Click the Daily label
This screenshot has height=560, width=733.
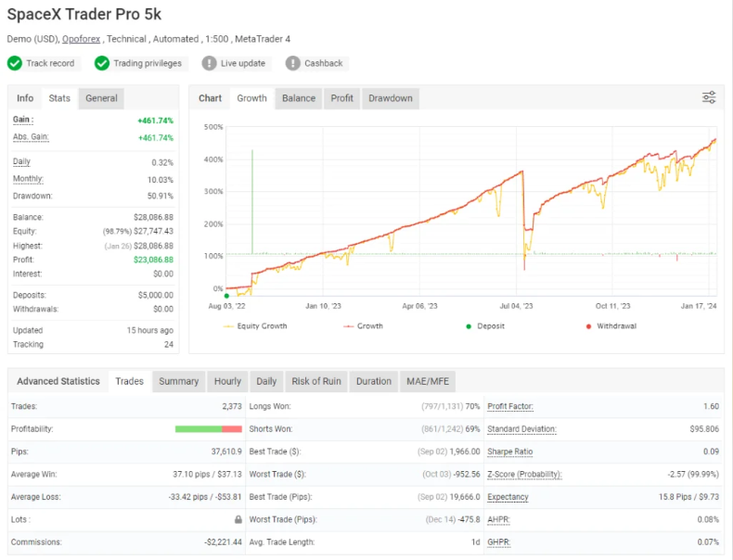point(21,161)
